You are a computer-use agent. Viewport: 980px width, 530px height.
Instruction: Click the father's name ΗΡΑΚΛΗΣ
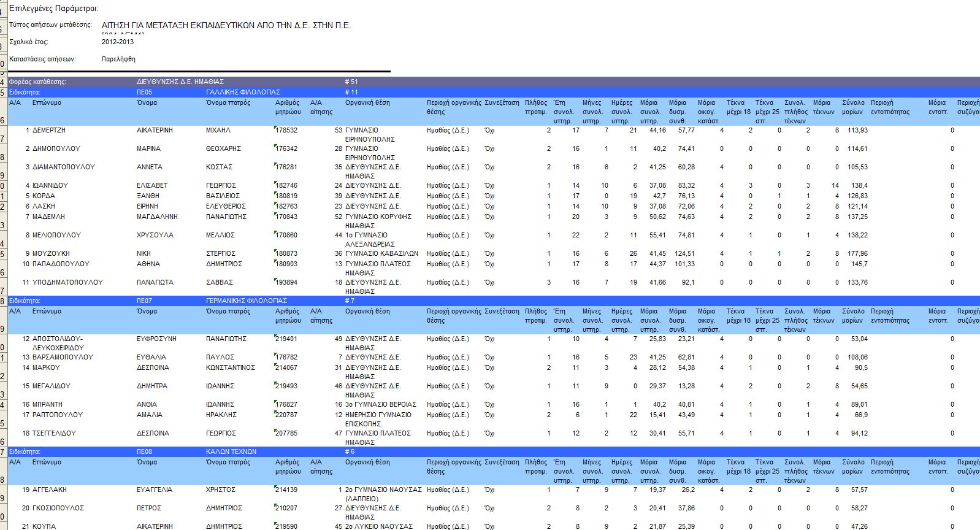click(x=221, y=415)
